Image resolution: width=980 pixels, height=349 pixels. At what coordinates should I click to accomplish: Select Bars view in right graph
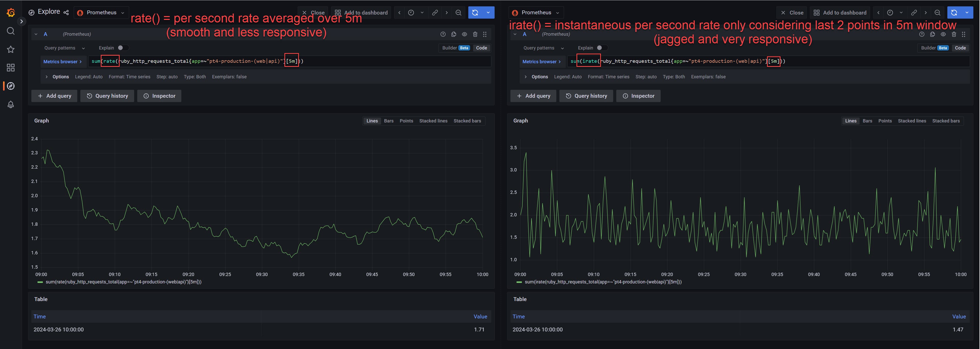[868, 121]
